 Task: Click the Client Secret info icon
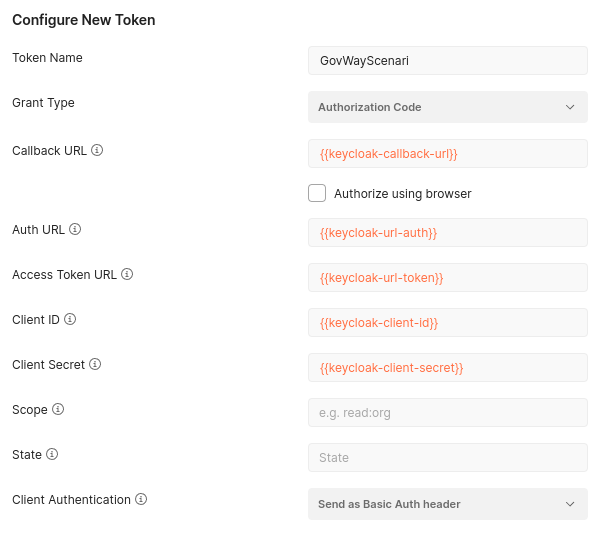(x=95, y=364)
